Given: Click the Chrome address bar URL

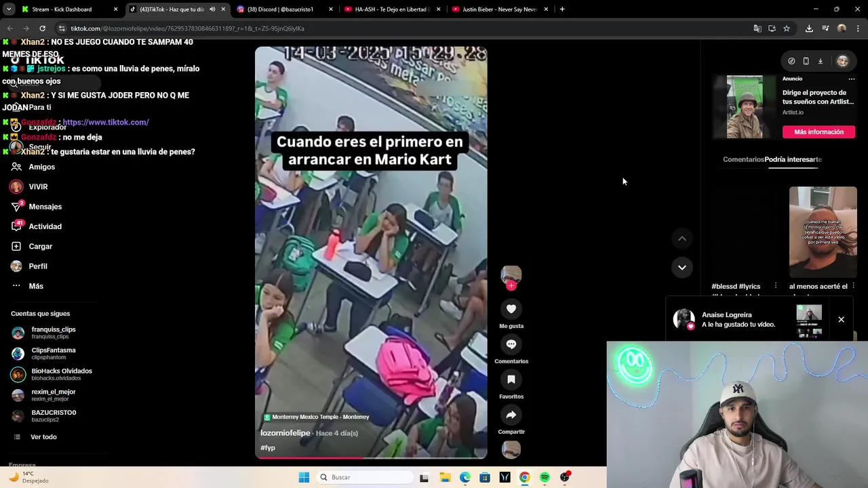Looking at the screenshot, I should coord(187,28).
